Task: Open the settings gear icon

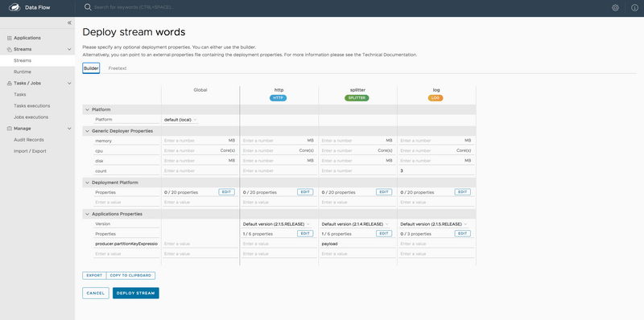Action: tap(615, 7)
